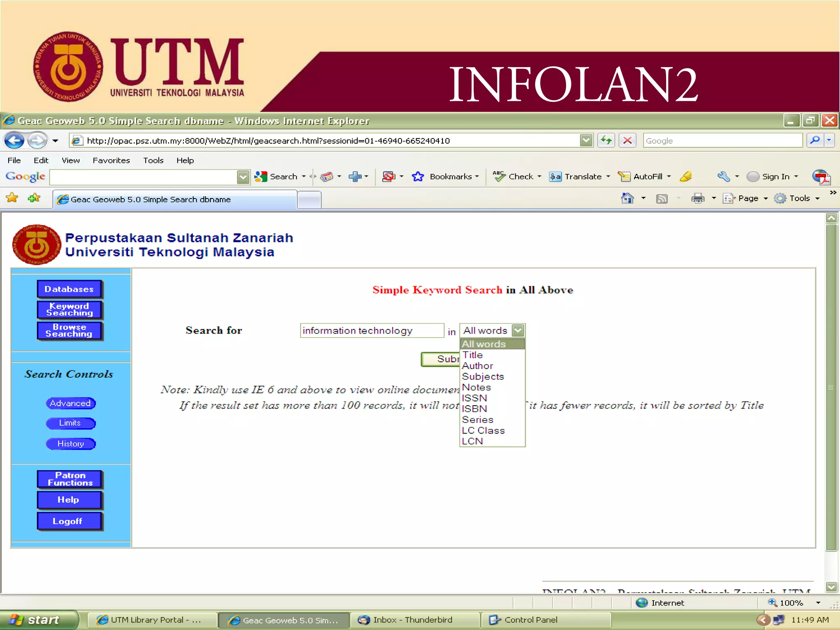Open the Favorites menu
Image resolution: width=840 pixels, height=630 pixels.
(x=111, y=160)
